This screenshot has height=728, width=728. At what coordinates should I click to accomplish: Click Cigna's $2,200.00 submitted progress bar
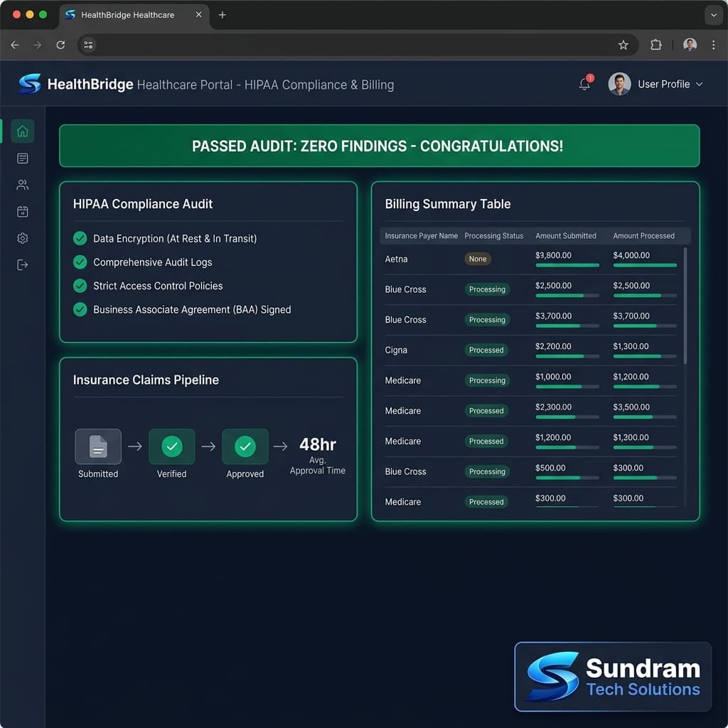pyautogui.click(x=567, y=356)
